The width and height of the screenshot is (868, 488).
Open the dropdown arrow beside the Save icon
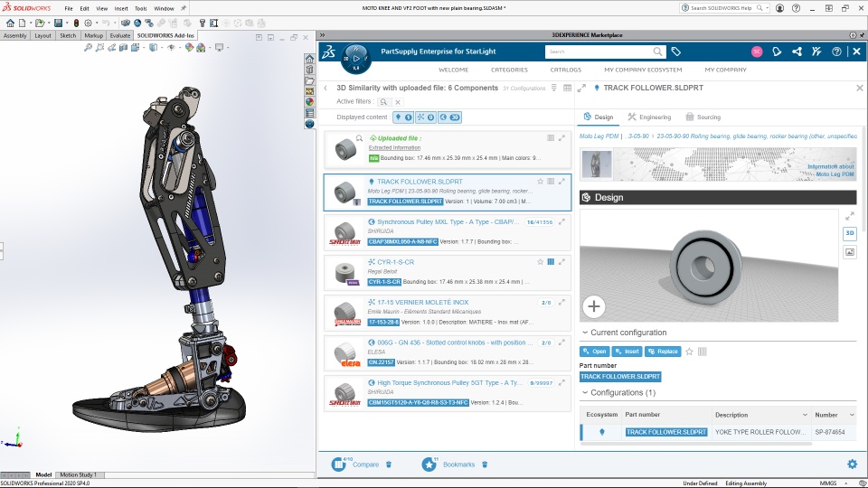(x=66, y=23)
